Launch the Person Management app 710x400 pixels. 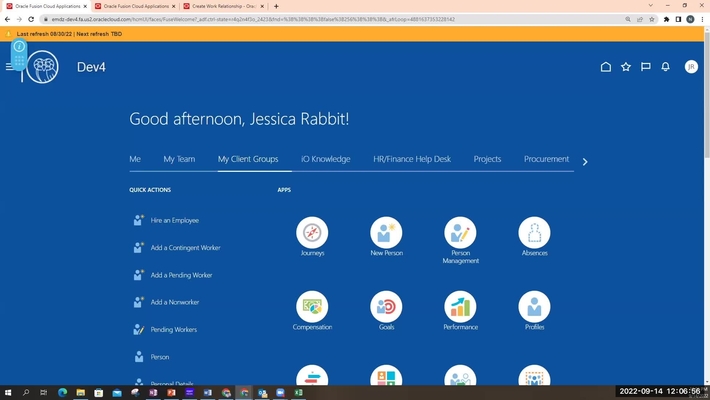pos(460,233)
